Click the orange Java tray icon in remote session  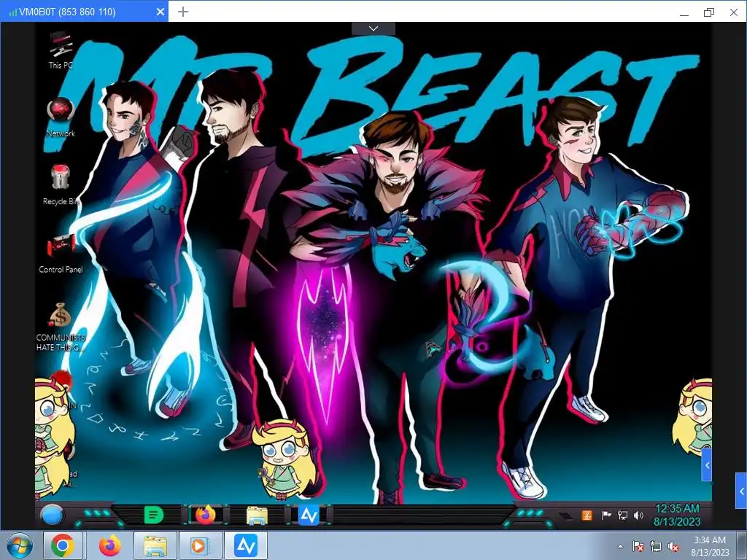587,516
